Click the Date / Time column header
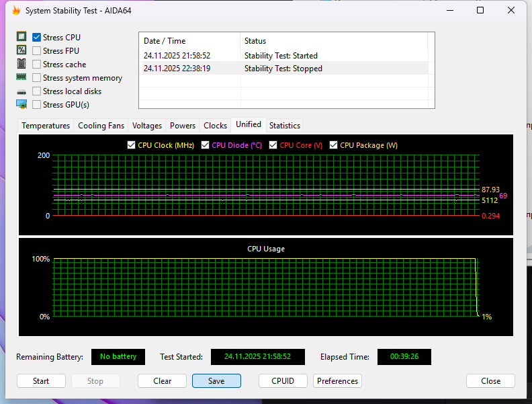 (x=189, y=41)
